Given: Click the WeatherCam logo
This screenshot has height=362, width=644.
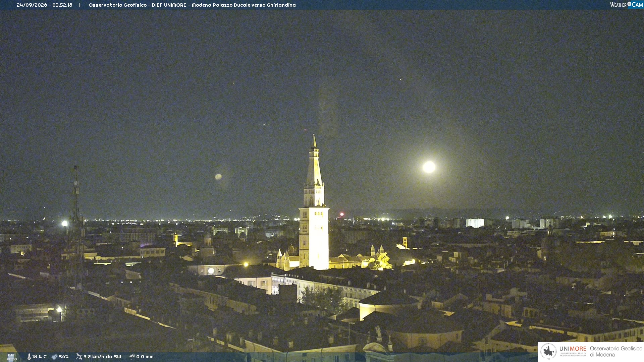Looking at the screenshot, I should [626, 5].
